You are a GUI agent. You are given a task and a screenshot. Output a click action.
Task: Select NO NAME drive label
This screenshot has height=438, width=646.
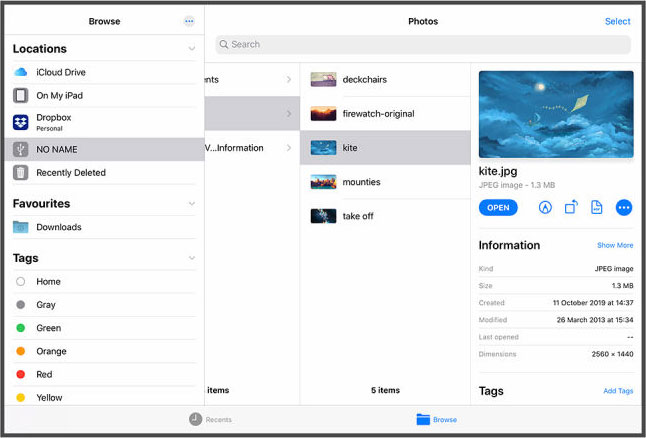pos(57,149)
